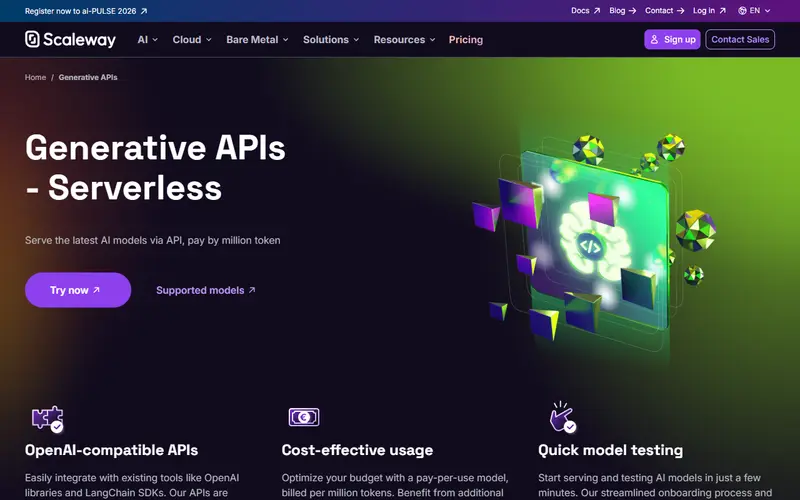Open the Resources navigation menu
Screen dimensions: 800x500
click(x=405, y=39)
